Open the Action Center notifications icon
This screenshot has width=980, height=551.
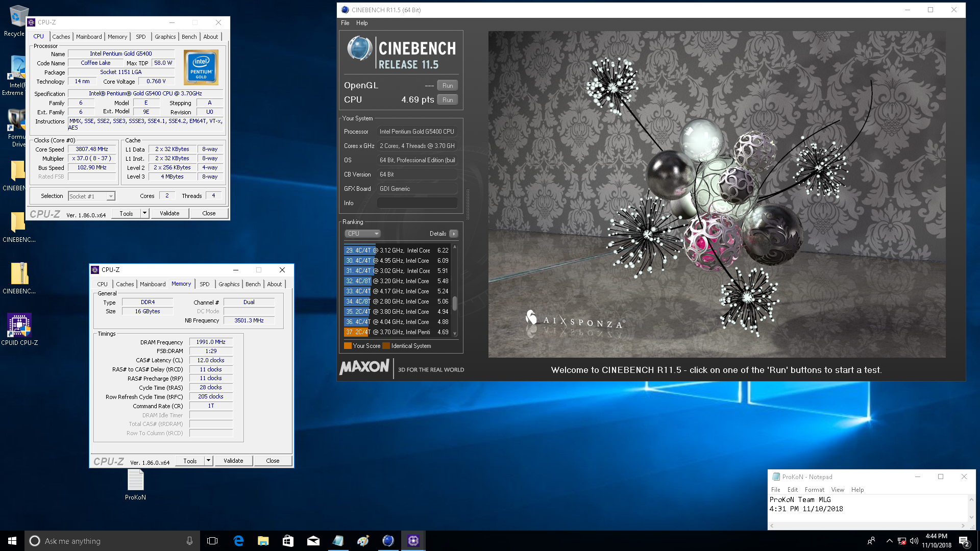click(964, 541)
